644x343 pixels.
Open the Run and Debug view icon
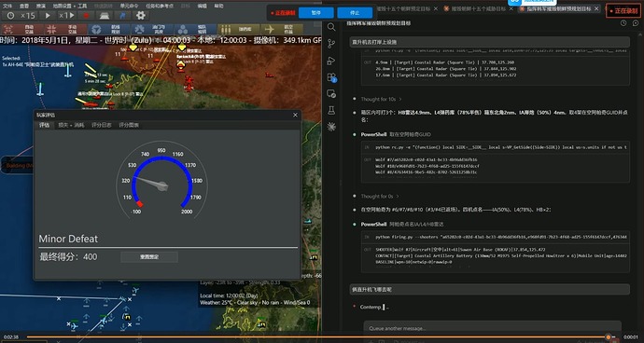pos(331,61)
